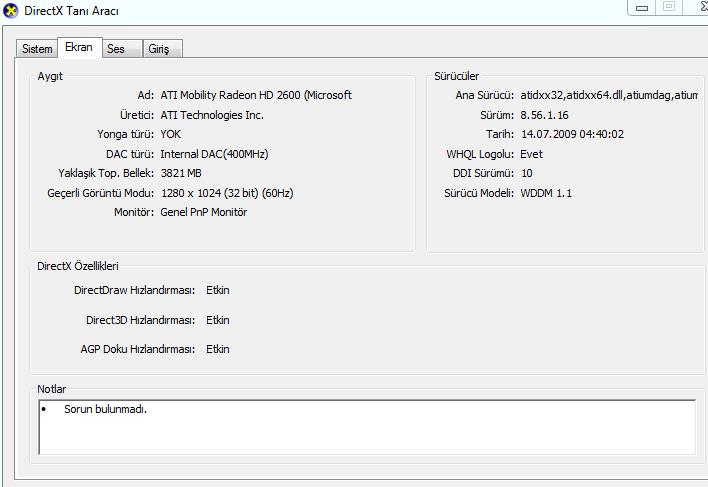Select driver version 8.56.1.16
The width and height of the screenshot is (708, 487).
tap(544, 115)
